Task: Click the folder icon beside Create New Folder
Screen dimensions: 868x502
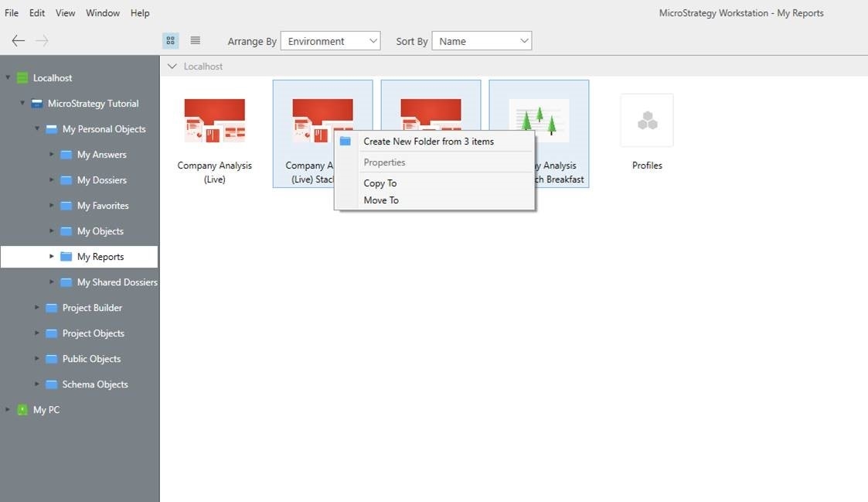Action: (345, 142)
